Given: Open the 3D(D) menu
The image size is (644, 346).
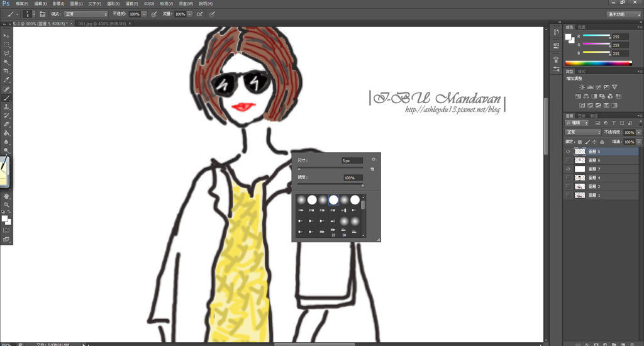Looking at the screenshot, I should click(148, 3).
